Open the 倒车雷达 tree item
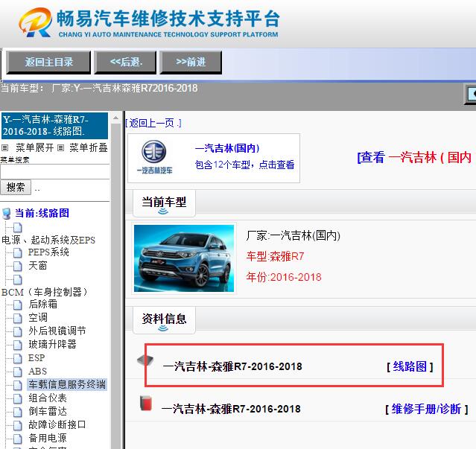Image resolution: width=476 pixels, height=449 pixels. (48, 411)
